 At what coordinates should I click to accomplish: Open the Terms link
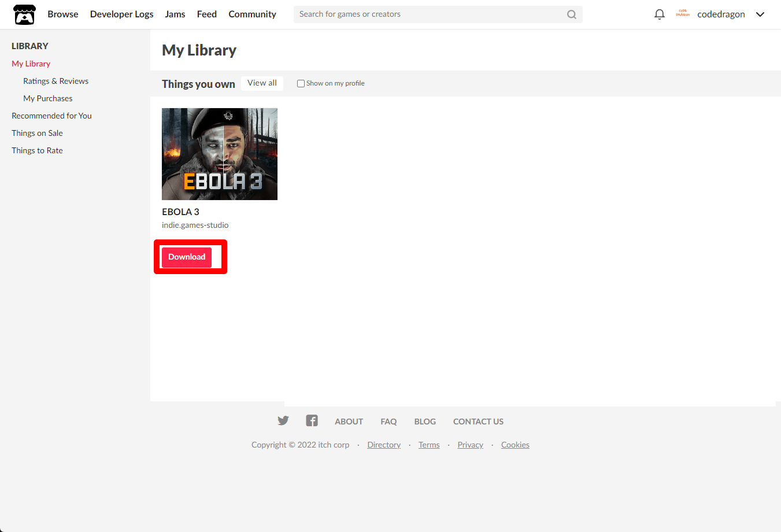click(x=430, y=445)
